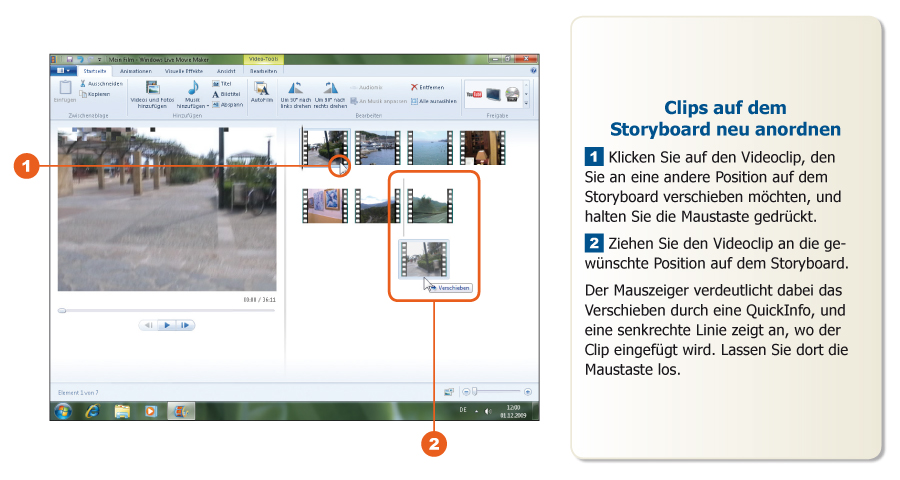Add a title with the Titel button
The height and width of the screenshot is (480, 900).
point(223,84)
